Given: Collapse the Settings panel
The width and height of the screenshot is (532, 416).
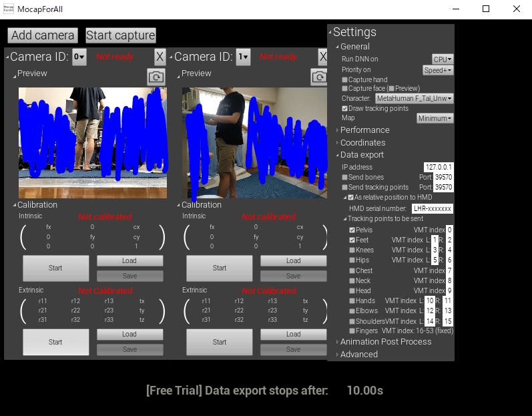Looking at the screenshot, I should (330, 33).
